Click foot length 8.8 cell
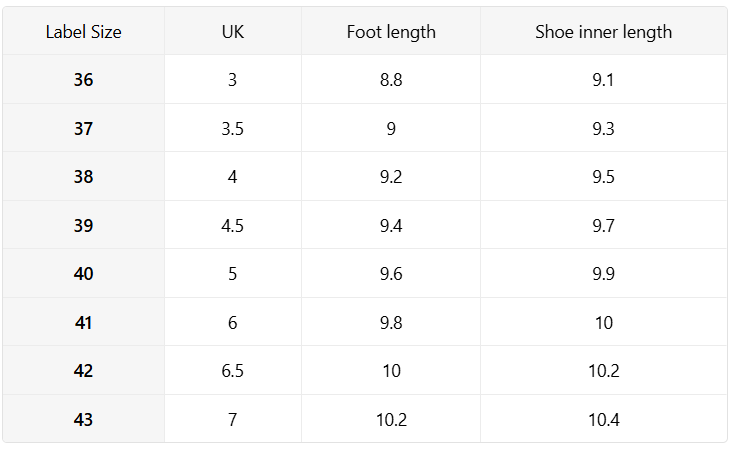Viewport: 730px width, 449px height. coord(391,79)
